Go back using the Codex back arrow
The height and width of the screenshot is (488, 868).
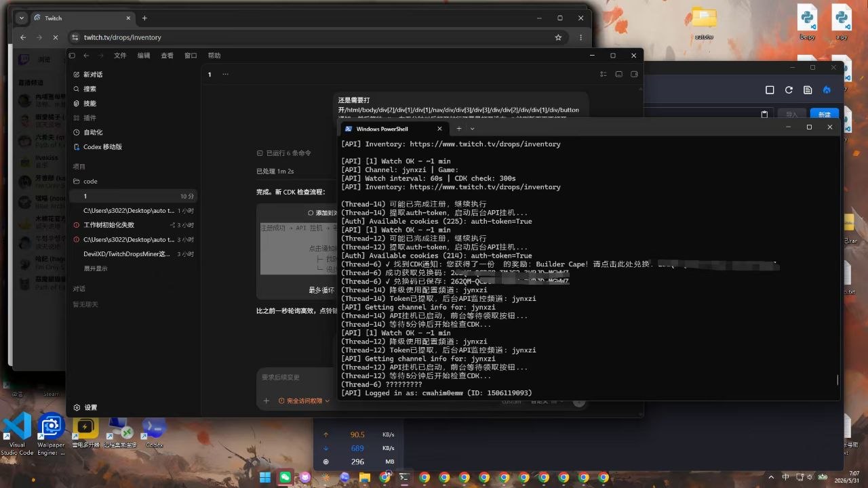86,56
